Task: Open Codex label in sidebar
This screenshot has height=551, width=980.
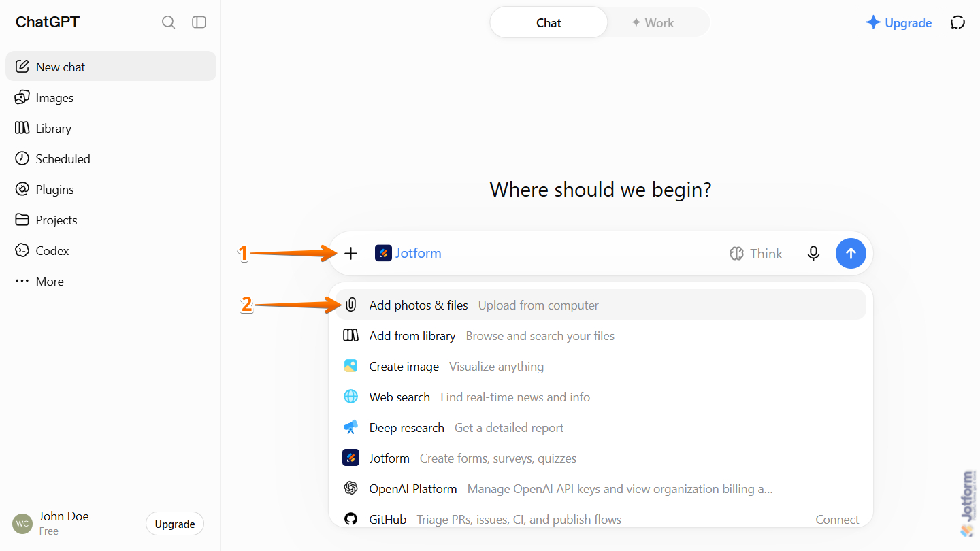Action: (x=52, y=250)
